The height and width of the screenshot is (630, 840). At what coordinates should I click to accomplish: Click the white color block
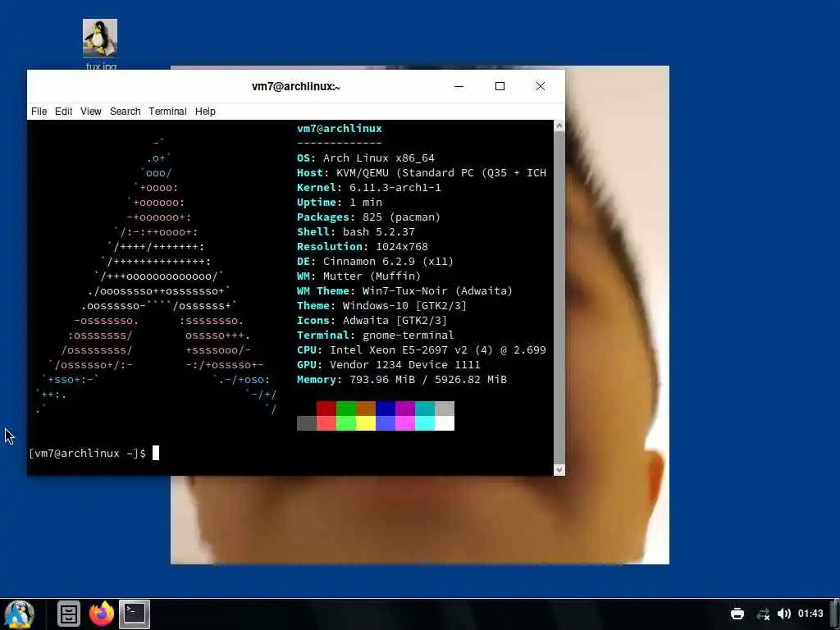coord(444,423)
